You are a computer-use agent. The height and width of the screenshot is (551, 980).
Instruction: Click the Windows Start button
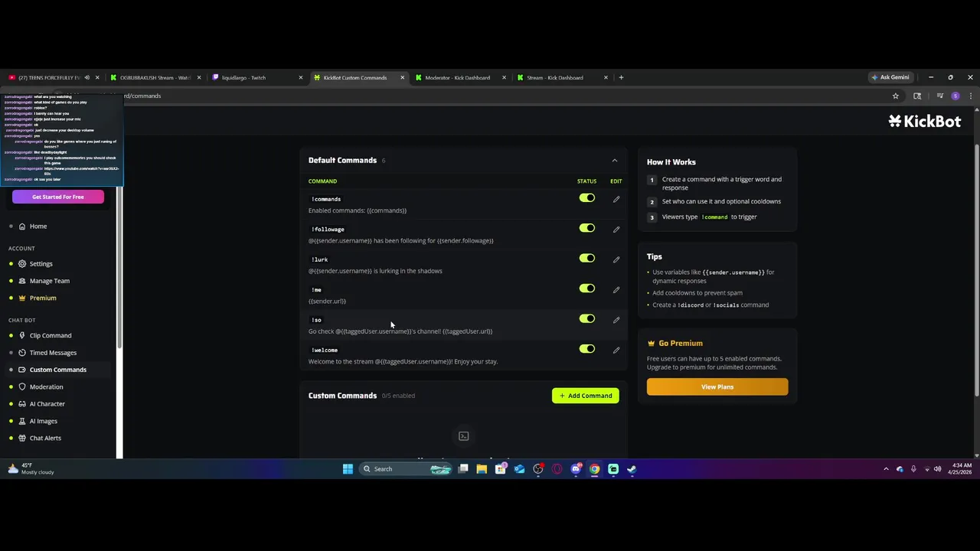pyautogui.click(x=348, y=469)
